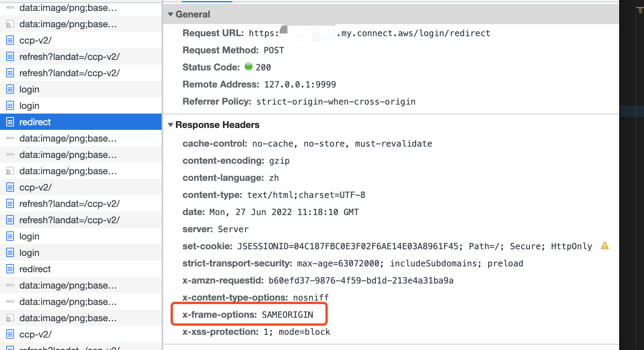644x350 pixels.
Task: Click the green status dot next to 200
Action: point(248,67)
